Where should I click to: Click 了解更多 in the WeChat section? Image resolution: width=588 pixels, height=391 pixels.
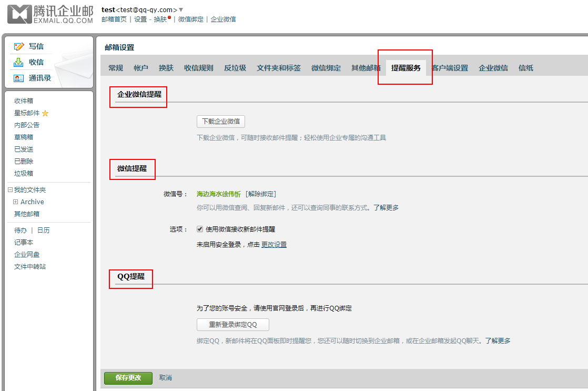pyautogui.click(x=386, y=207)
